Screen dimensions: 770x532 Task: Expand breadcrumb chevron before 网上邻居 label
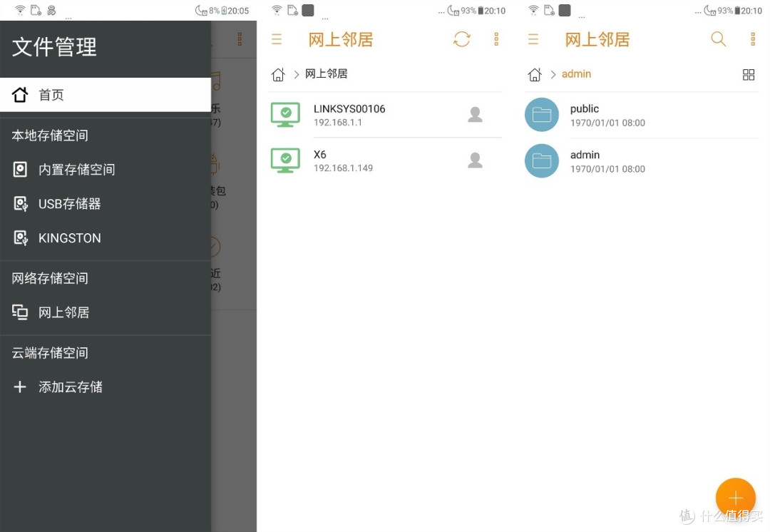point(296,74)
